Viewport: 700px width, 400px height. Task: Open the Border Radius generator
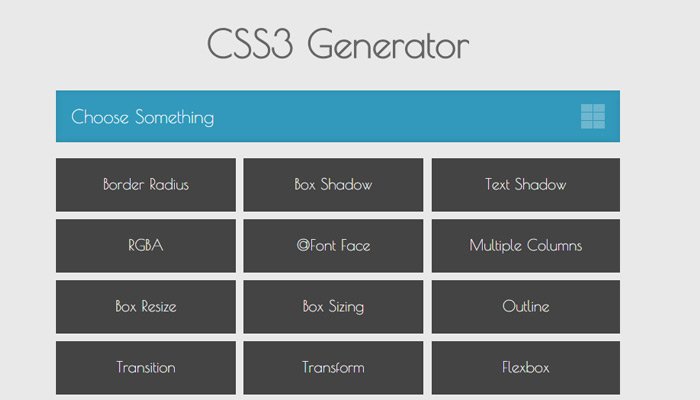coord(146,185)
